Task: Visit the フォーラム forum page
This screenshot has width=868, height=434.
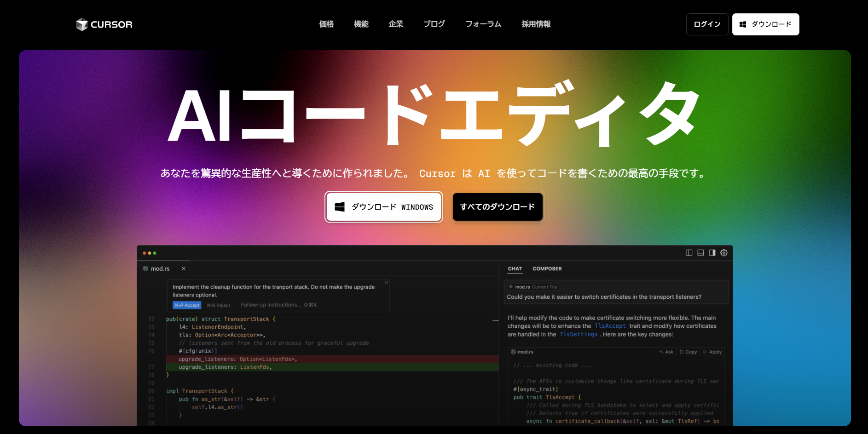Action: (x=483, y=24)
